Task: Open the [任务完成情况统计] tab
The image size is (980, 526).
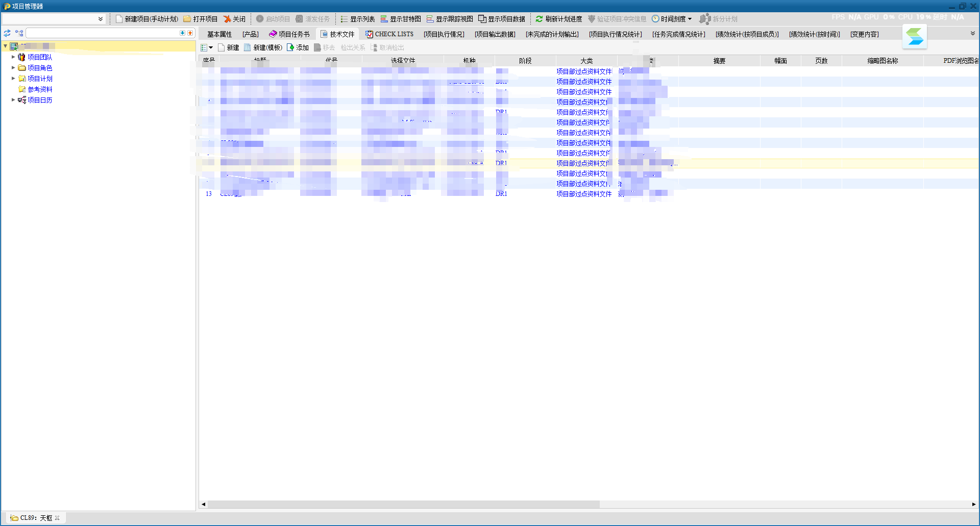Action: [x=679, y=34]
